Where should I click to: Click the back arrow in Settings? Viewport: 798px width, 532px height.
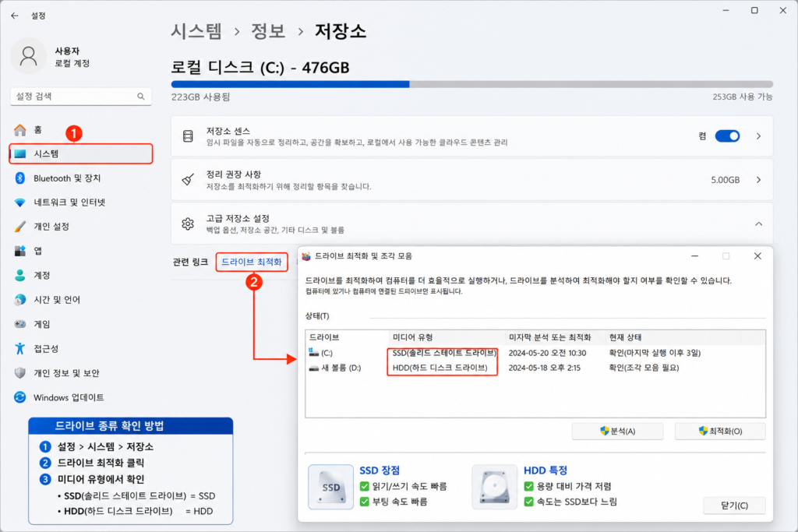14,16
